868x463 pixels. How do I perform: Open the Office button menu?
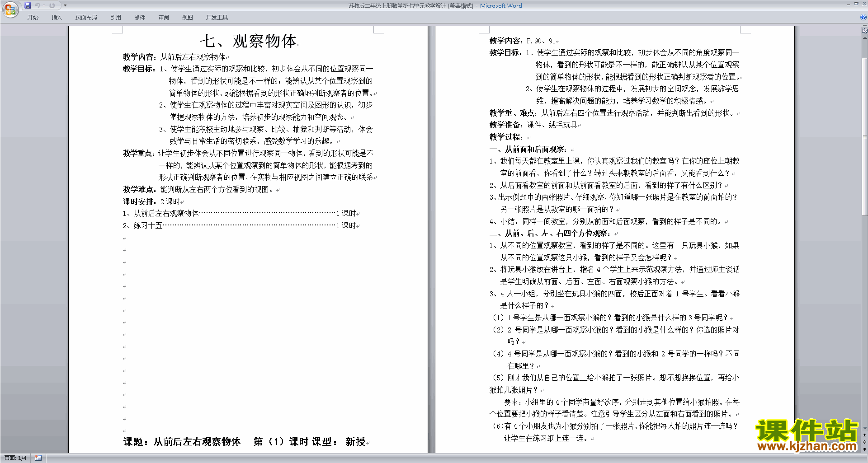coord(10,9)
